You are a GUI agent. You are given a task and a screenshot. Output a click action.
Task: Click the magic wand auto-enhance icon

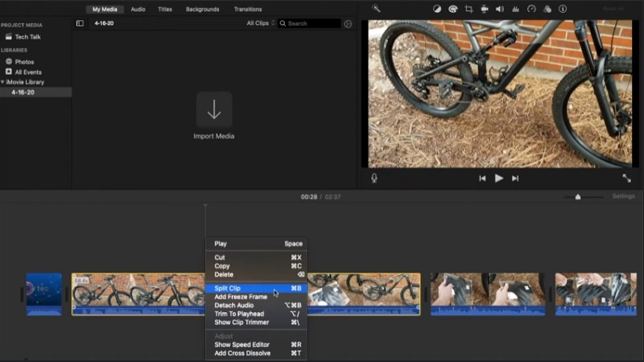coord(376,8)
